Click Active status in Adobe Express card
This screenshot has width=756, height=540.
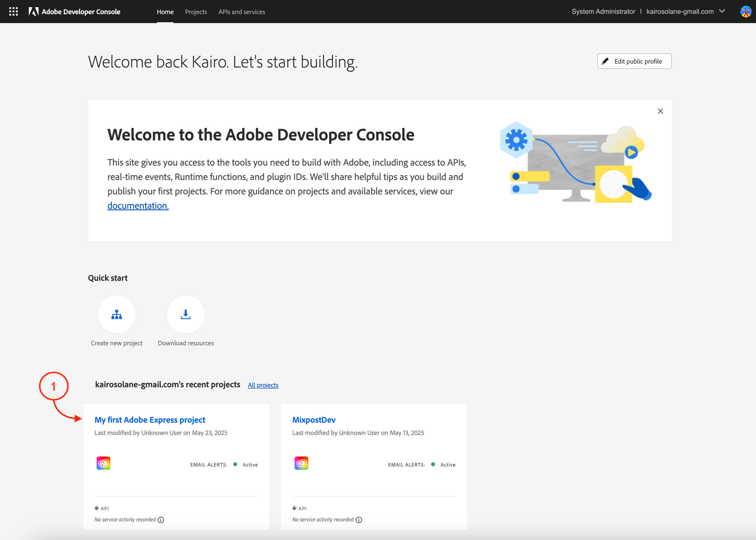pos(250,464)
